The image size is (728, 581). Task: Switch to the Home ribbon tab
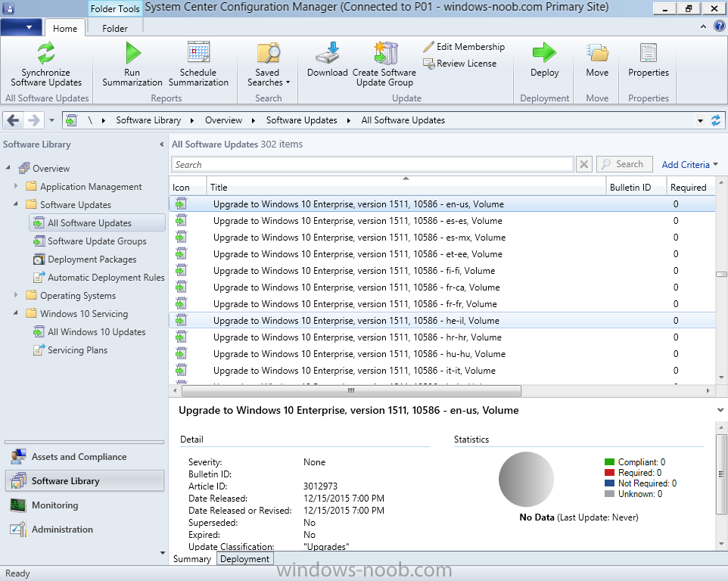pyautogui.click(x=65, y=28)
